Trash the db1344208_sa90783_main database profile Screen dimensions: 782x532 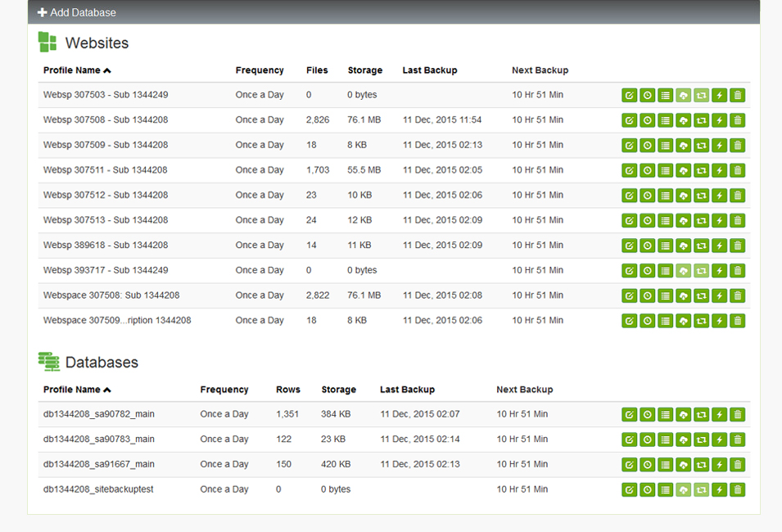pos(737,440)
